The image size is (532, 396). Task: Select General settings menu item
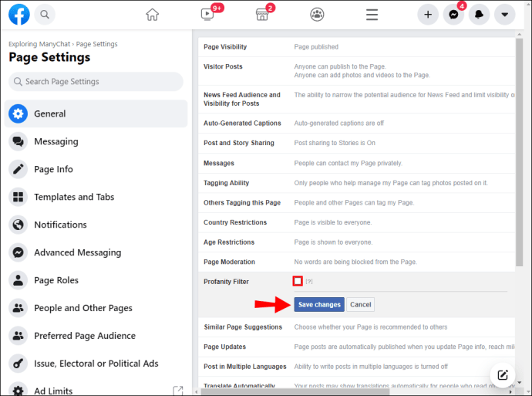(96, 113)
